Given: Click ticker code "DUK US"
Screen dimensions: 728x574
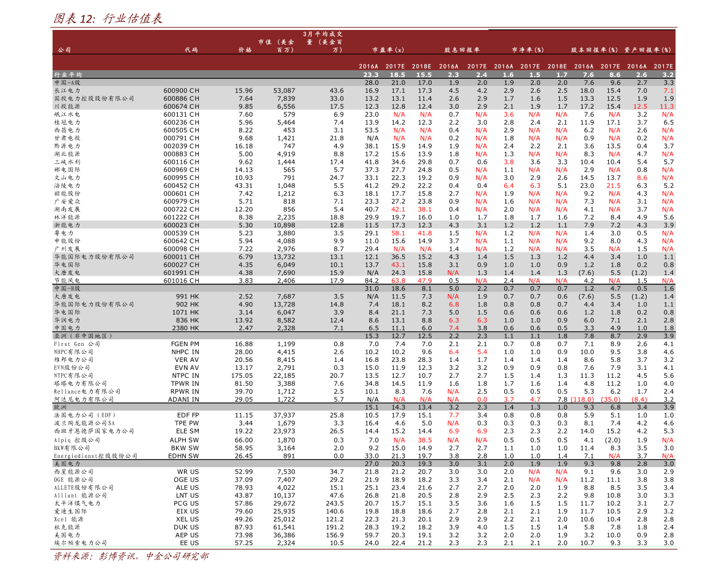Looking at the screenshot, I should coord(186,527).
